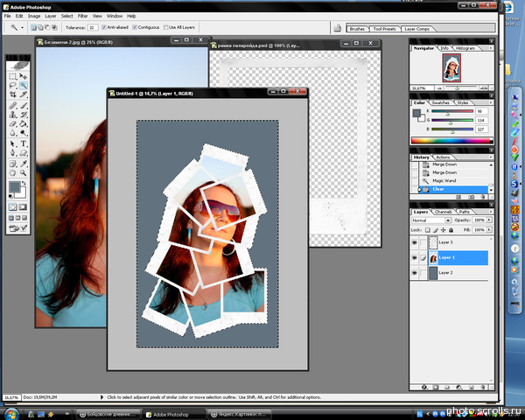The width and height of the screenshot is (525, 420).
Task: Select the Magic Wand tool in toolbox
Action: [23, 86]
